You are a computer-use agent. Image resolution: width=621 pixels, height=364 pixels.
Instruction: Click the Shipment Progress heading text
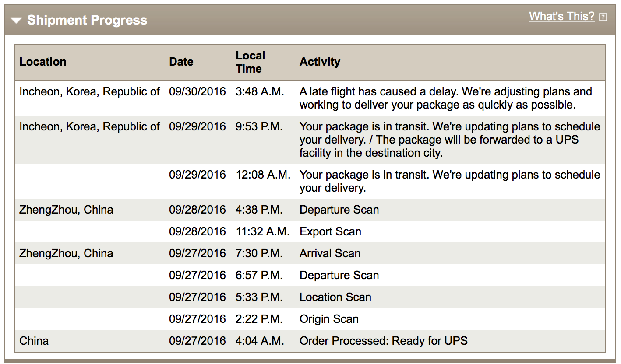[x=87, y=20]
